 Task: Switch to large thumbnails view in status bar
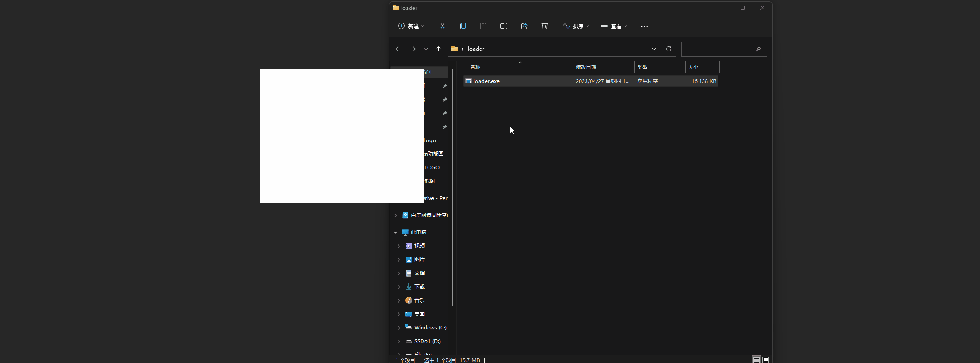tap(766, 360)
